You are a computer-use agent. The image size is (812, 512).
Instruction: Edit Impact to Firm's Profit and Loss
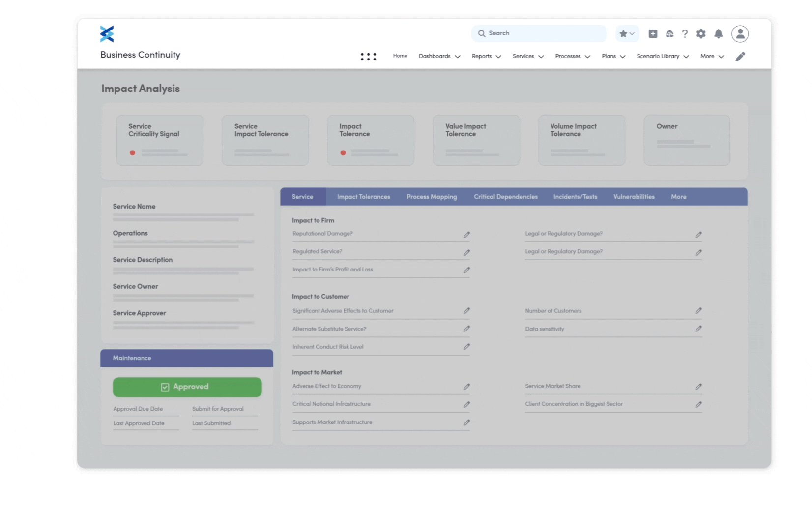point(466,270)
